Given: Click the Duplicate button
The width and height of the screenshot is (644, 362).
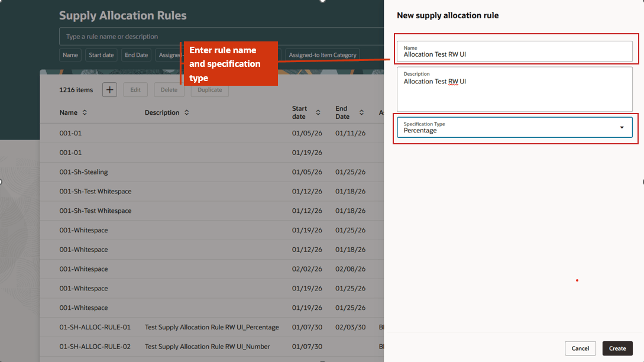Looking at the screenshot, I should (x=209, y=89).
